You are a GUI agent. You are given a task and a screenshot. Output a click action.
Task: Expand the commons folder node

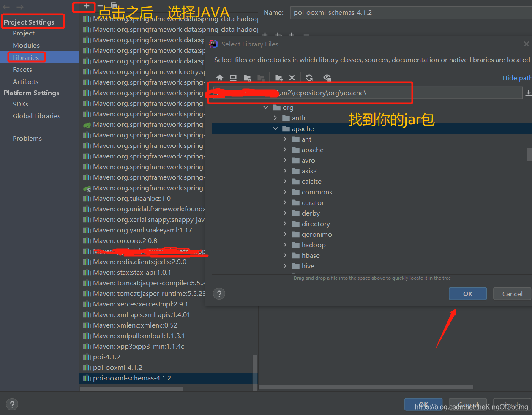point(285,192)
